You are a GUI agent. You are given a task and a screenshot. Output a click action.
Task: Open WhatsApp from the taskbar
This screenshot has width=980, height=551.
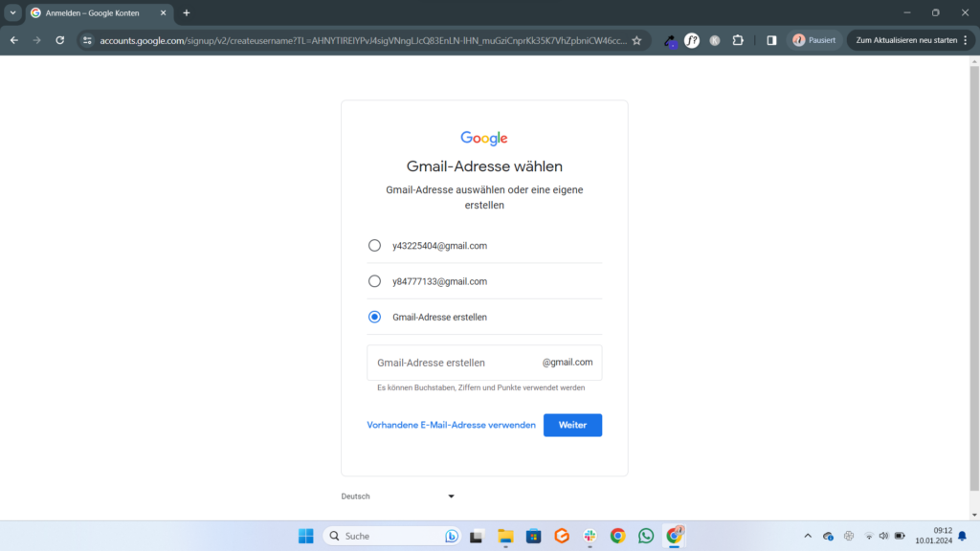point(646,536)
